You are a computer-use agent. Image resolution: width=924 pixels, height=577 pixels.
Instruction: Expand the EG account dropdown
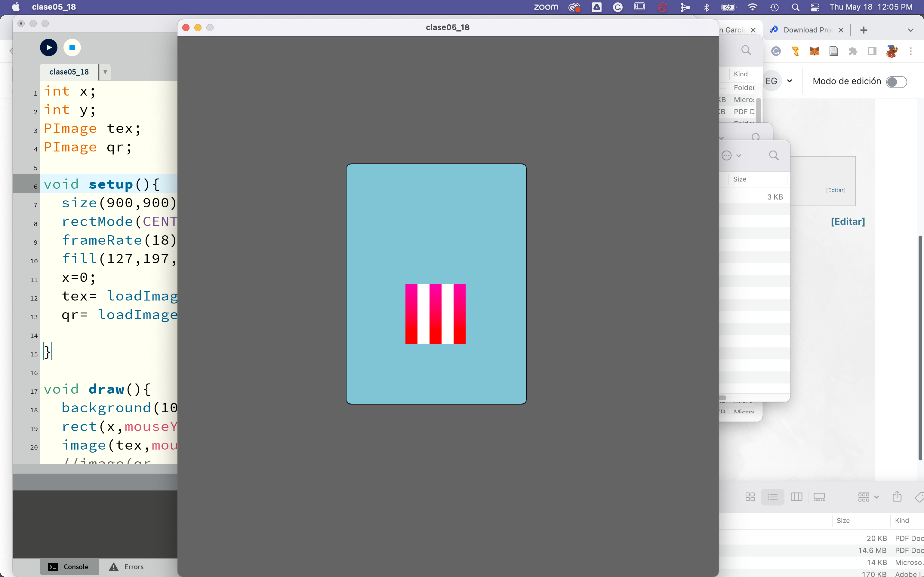[x=789, y=81]
